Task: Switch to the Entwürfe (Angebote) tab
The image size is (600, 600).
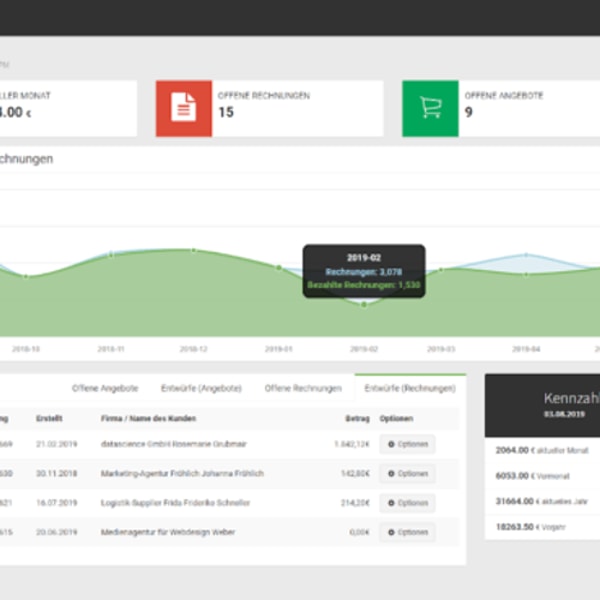Action: pyautogui.click(x=201, y=388)
